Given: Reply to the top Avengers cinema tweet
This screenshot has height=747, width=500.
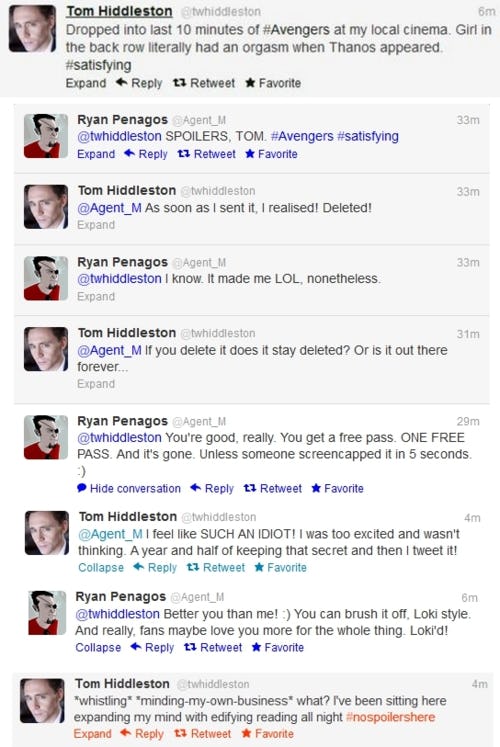Looking at the screenshot, I should click(x=139, y=83).
